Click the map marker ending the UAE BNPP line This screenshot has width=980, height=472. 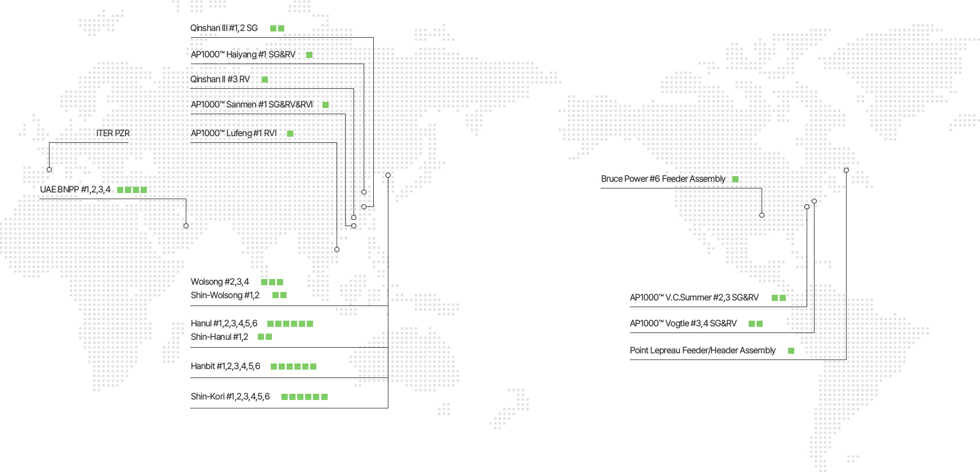[186, 226]
